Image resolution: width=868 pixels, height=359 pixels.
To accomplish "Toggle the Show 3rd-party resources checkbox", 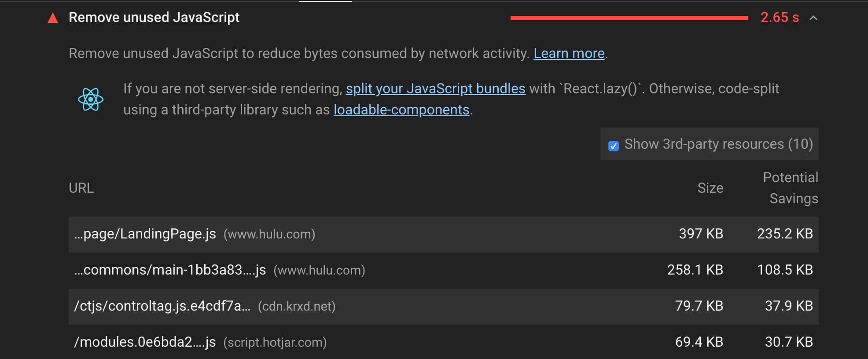I will point(613,146).
